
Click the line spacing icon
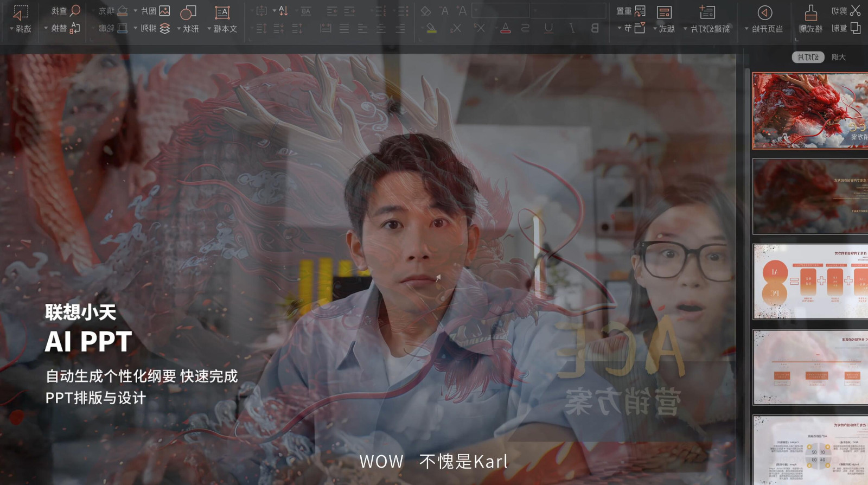[261, 28]
